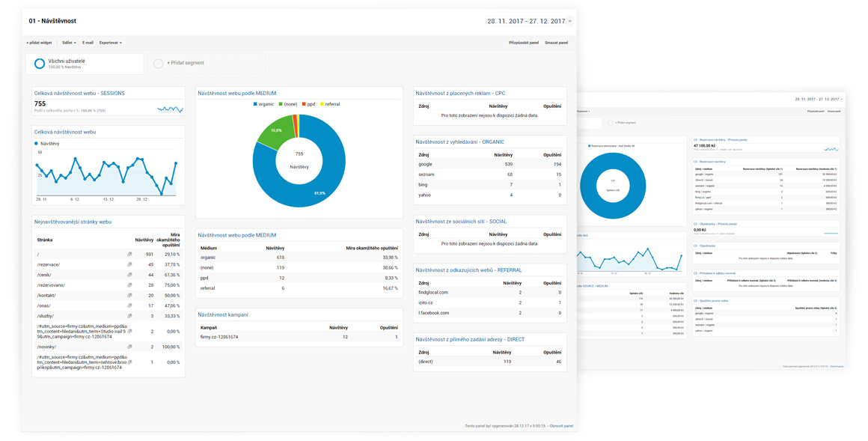Click + Přidat segment in the back dashboard window

[x=626, y=123]
